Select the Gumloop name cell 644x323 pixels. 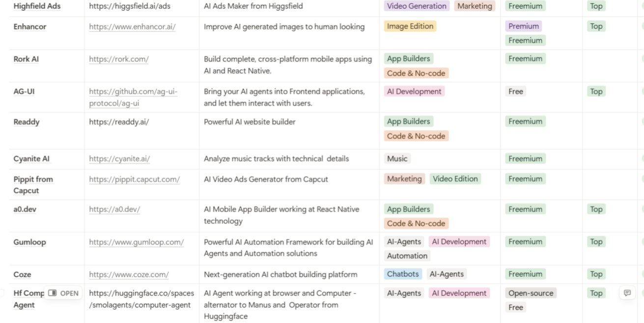[x=47, y=249]
